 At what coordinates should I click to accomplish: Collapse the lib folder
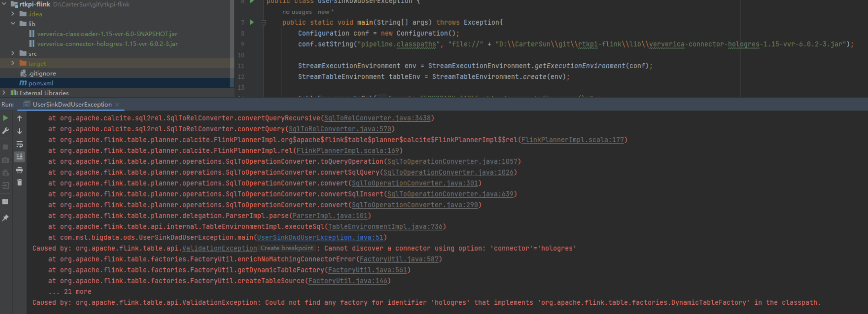13,23
